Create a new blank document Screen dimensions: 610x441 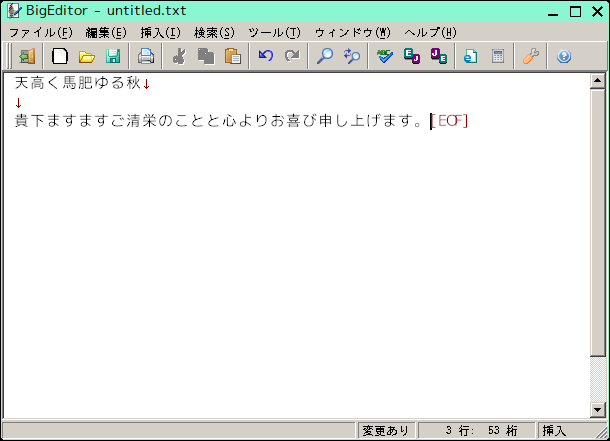coord(60,56)
